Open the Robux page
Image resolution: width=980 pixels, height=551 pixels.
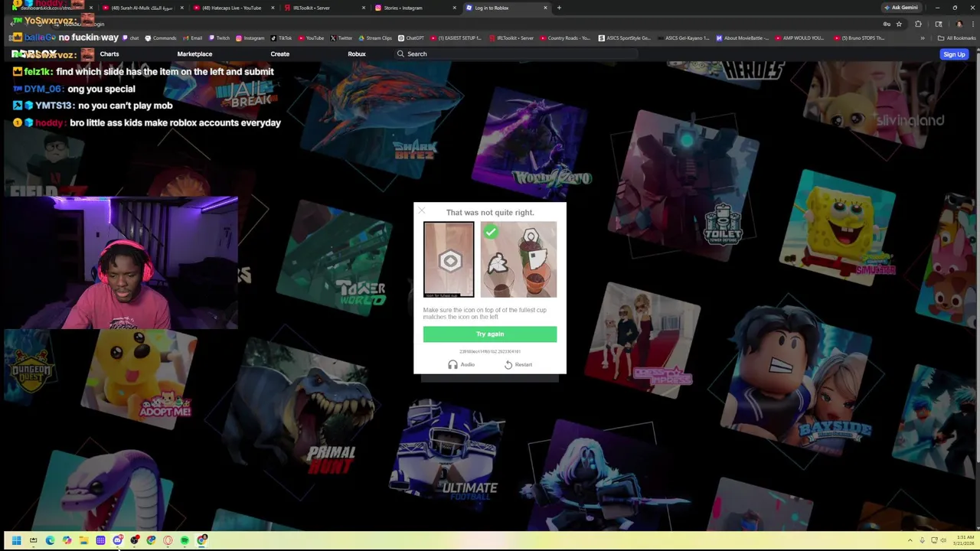pyautogui.click(x=357, y=54)
